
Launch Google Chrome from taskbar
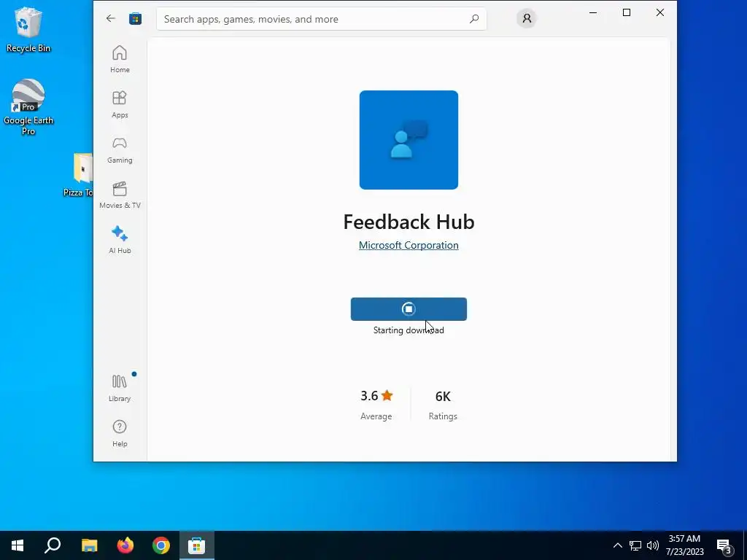(x=161, y=545)
